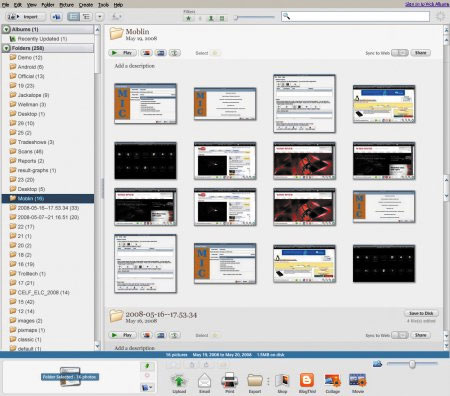Toggle the movies-only filter
Screen dimensions: 450x396
coord(222,18)
